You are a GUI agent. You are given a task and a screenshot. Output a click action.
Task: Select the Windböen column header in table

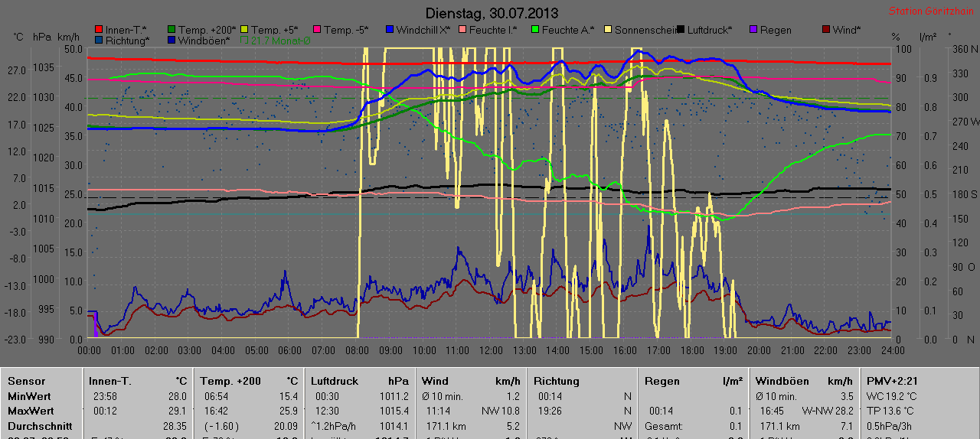(777, 381)
